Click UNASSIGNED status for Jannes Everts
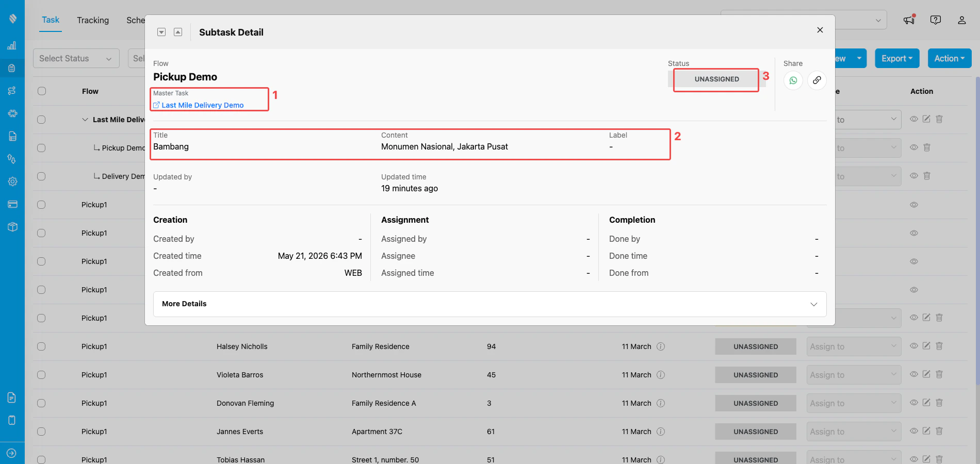980x464 pixels. [x=756, y=432]
